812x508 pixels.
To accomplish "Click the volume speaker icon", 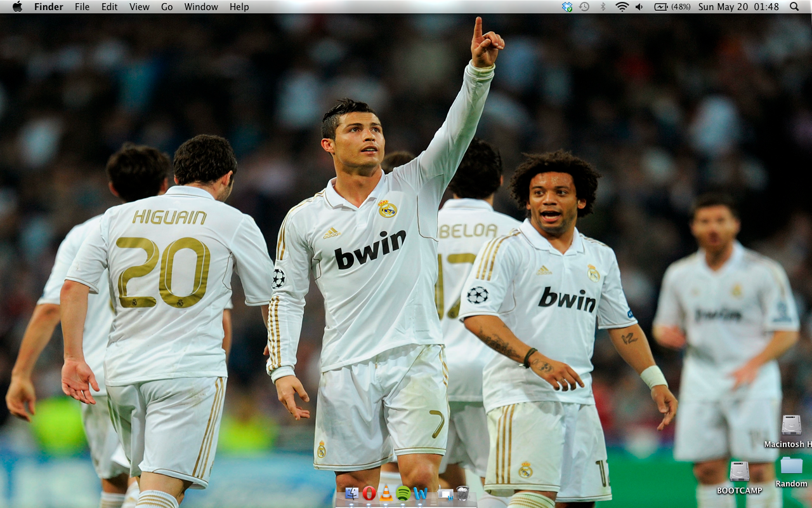I will (639, 6).
